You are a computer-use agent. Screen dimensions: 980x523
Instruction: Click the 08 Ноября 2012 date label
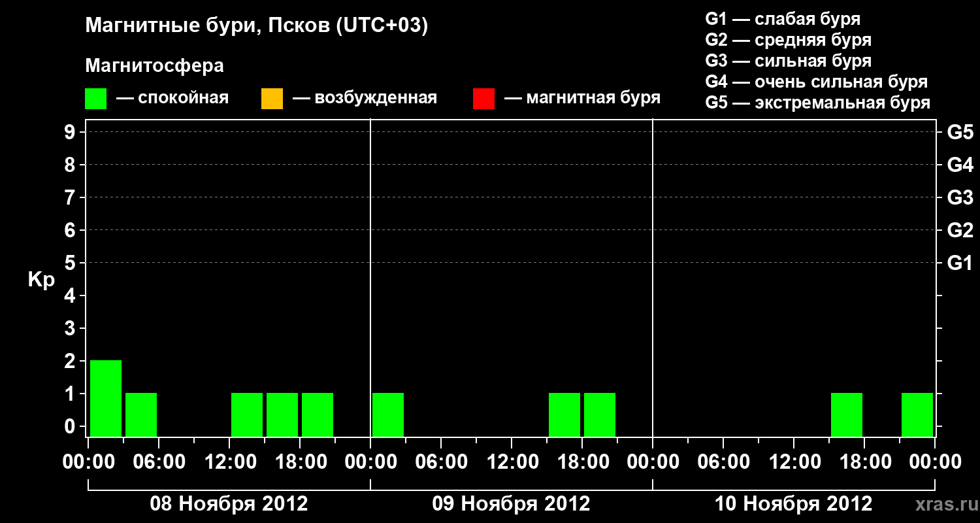(x=229, y=504)
